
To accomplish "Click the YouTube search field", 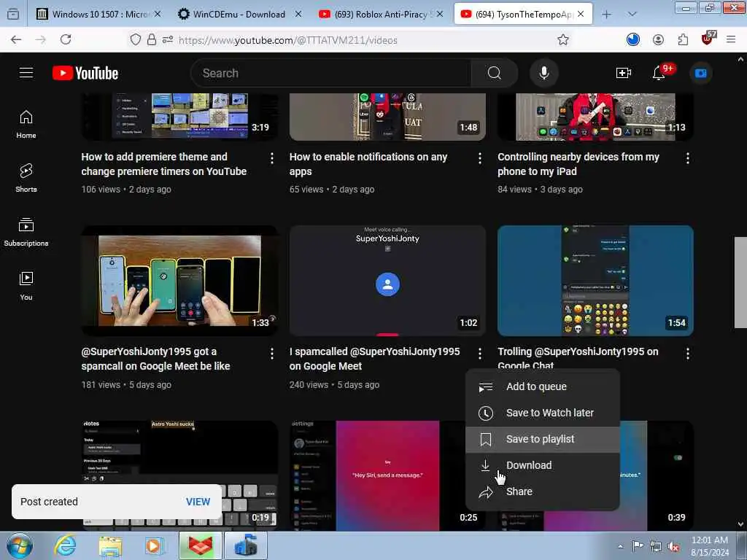I will [330, 73].
